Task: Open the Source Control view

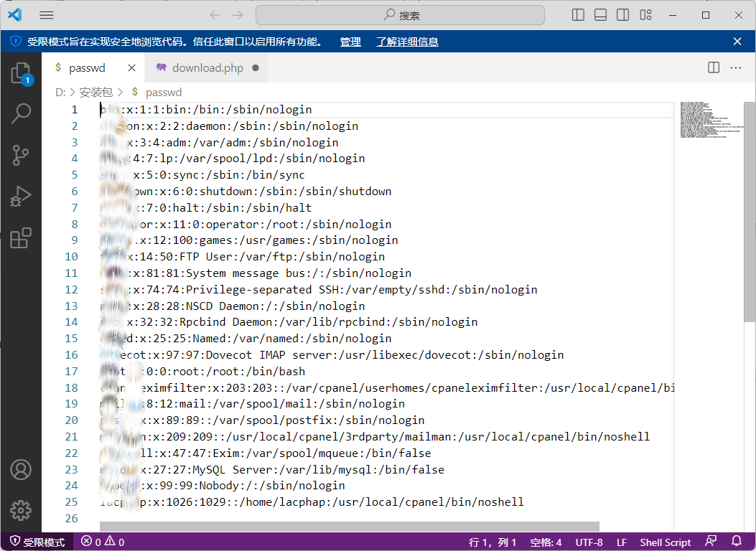Action: tap(21, 155)
